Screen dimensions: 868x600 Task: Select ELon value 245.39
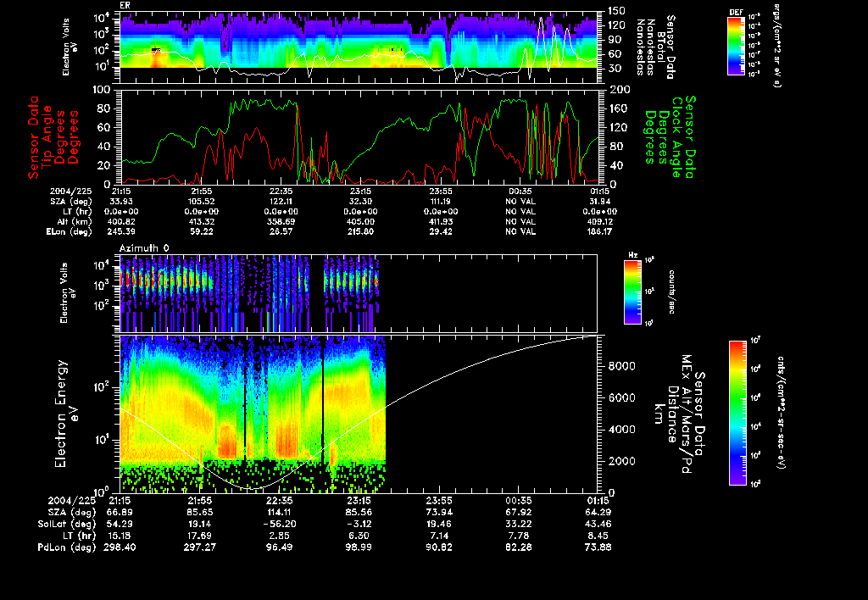pyautogui.click(x=120, y=232)
